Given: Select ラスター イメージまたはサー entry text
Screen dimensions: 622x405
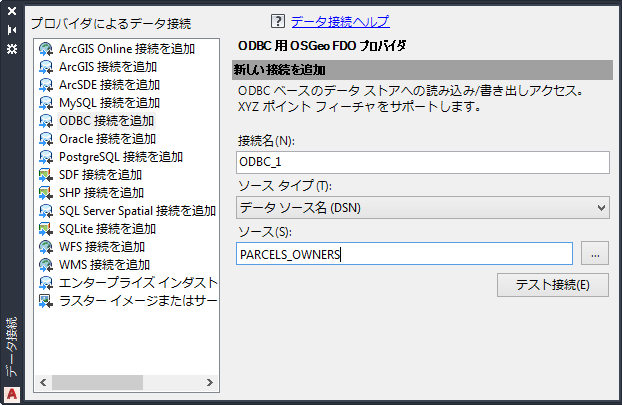Looking at the screenshot, I should click(x=138, y=301).
